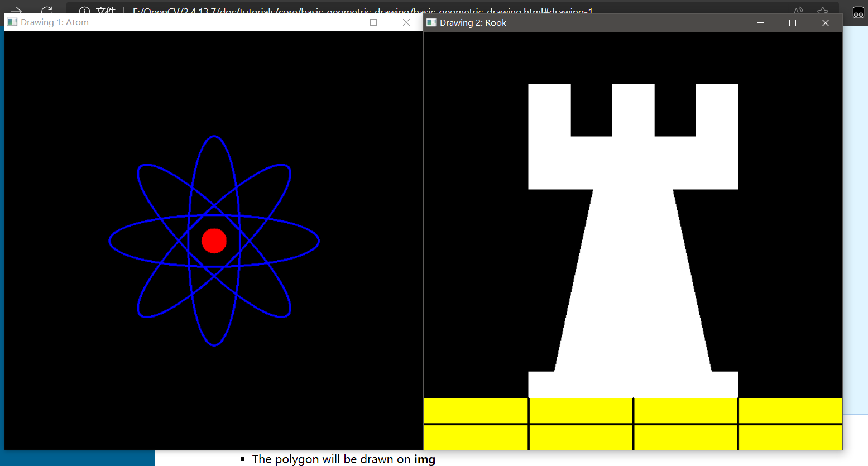This screenshot has width=868, height=466.
Task: Click the text 'The polygon will be drawn on img'
Action: point(344,459)
